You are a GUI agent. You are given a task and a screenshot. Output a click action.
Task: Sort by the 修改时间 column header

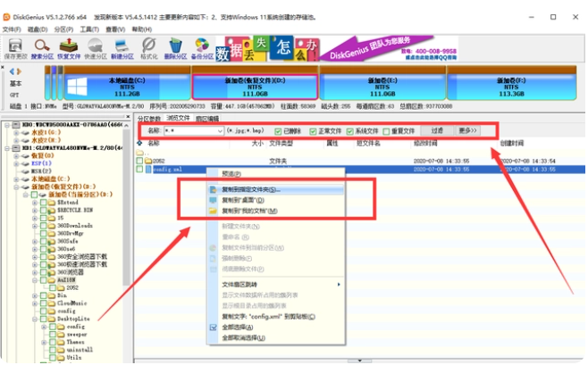425,144
